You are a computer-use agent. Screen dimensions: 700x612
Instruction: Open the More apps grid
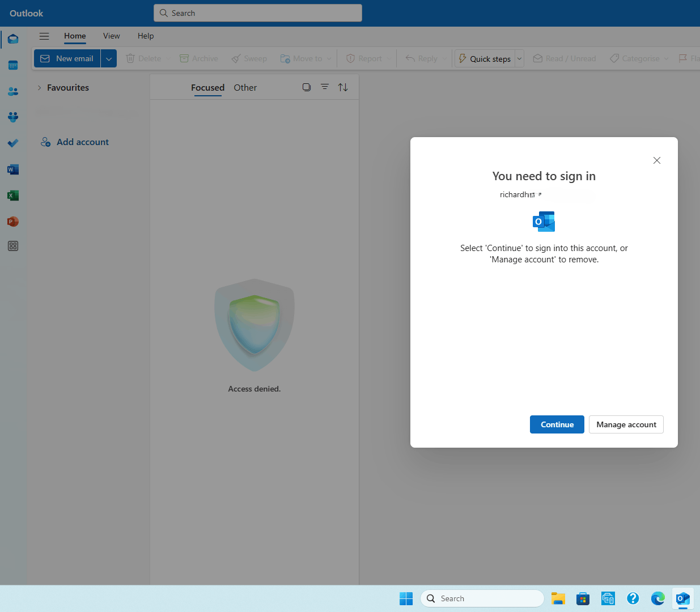click(12, 246)
